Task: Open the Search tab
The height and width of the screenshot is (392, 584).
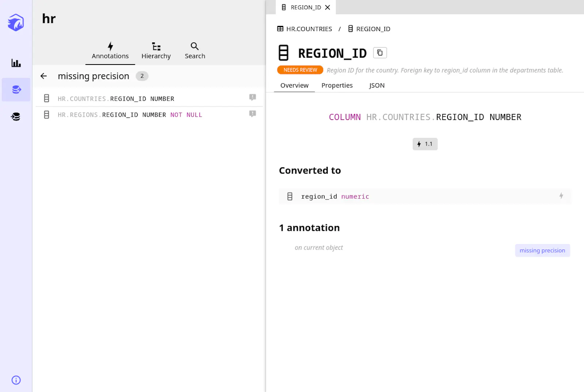Action: pyautogui.click(x=195, y=51)
